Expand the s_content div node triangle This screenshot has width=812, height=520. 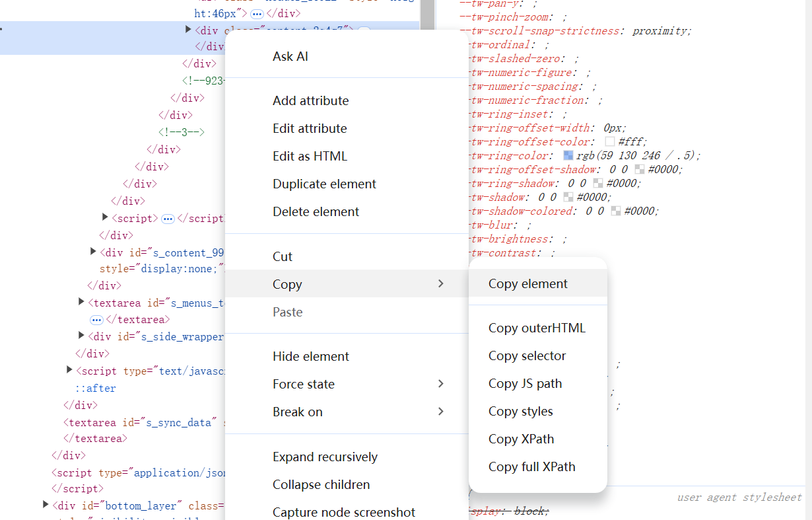tap(93, 251)
